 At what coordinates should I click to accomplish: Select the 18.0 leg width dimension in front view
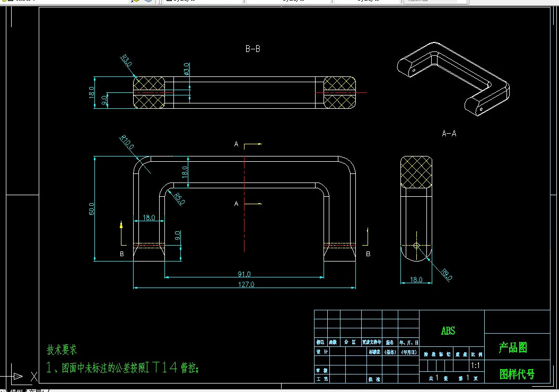point(149,217)
